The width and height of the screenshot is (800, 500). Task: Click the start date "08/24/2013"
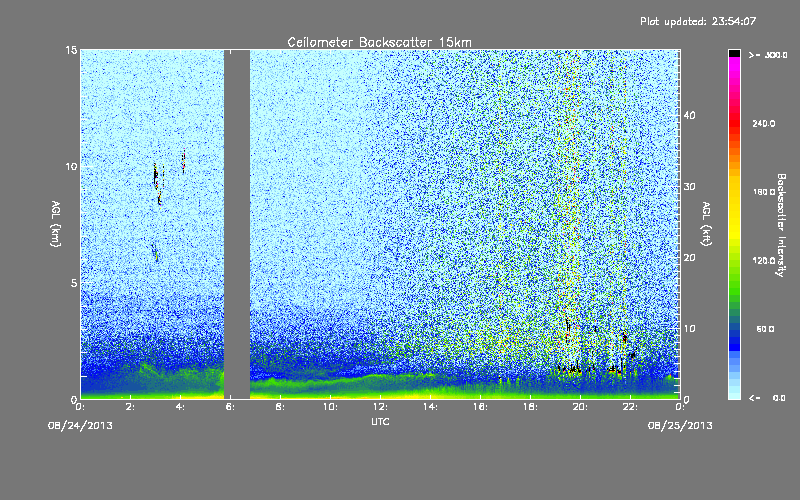pyautogui.click(x=80, y=426)
